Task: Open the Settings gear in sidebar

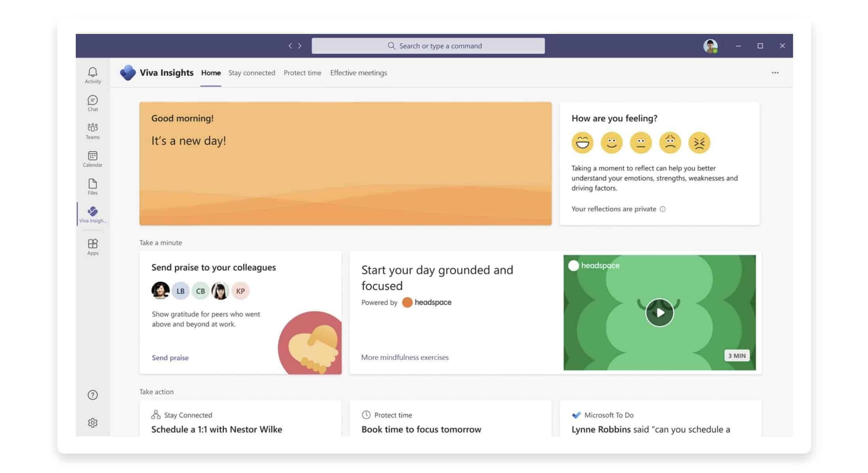Action: coord(93,423)
